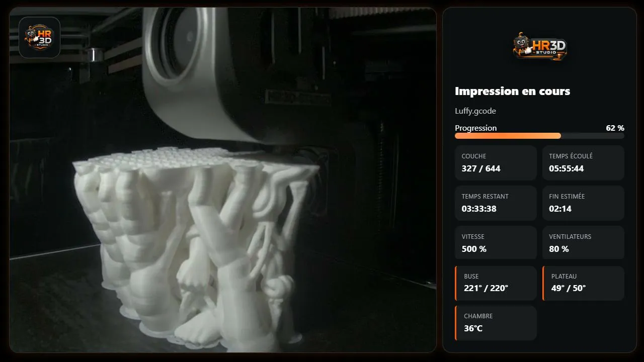The width and height of the screenshot is (644, 362).
Task: Click the elapsed time "05:55:44"
Action: pos(567,168)
